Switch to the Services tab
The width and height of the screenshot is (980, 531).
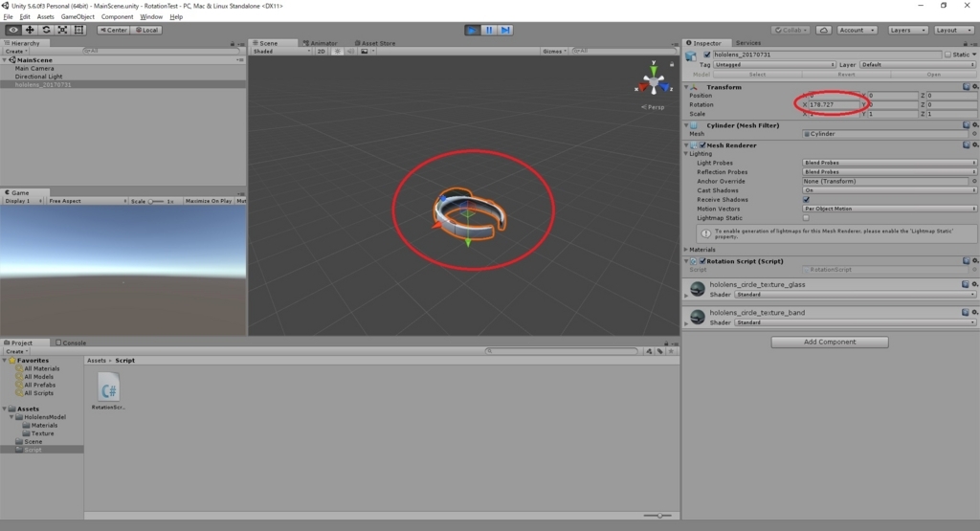747,43
